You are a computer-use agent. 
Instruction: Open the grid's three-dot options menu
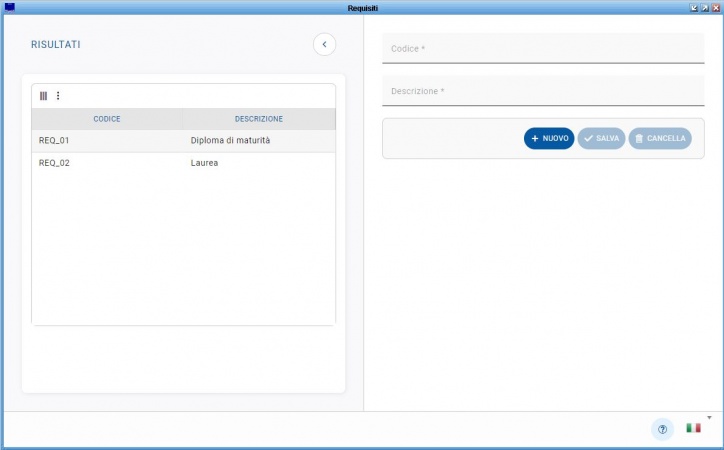click(x=58, y=96)
